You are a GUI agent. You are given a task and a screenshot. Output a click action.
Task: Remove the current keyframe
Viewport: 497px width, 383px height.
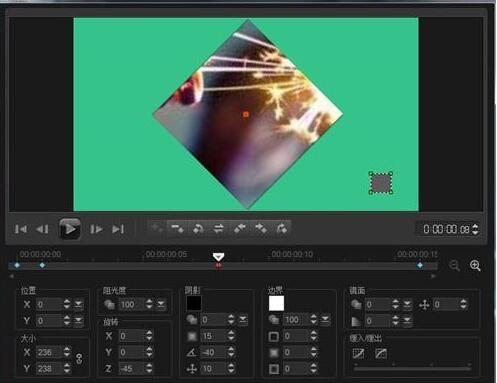[x=177, y=229]
